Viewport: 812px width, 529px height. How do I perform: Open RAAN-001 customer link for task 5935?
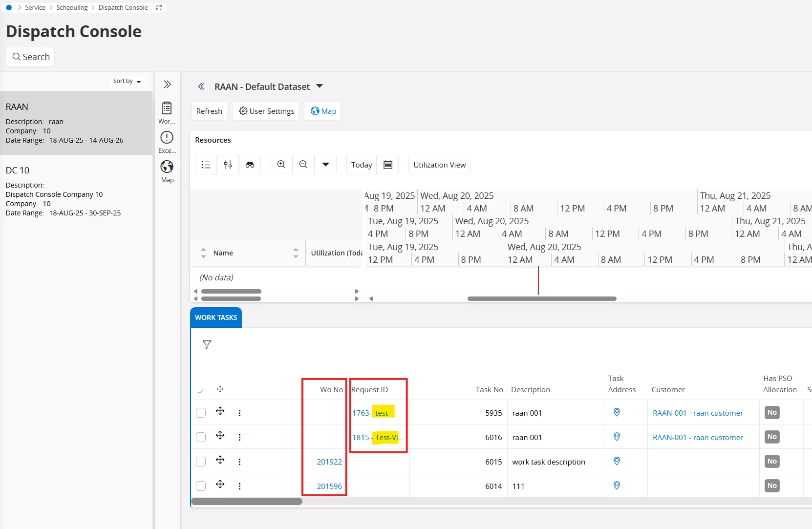coord(698,413)
